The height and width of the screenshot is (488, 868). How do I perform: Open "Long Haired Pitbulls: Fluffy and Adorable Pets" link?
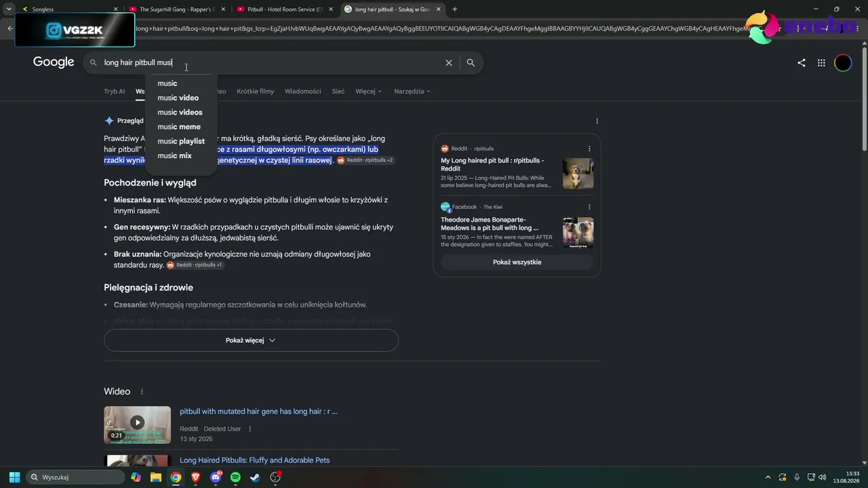254,460
